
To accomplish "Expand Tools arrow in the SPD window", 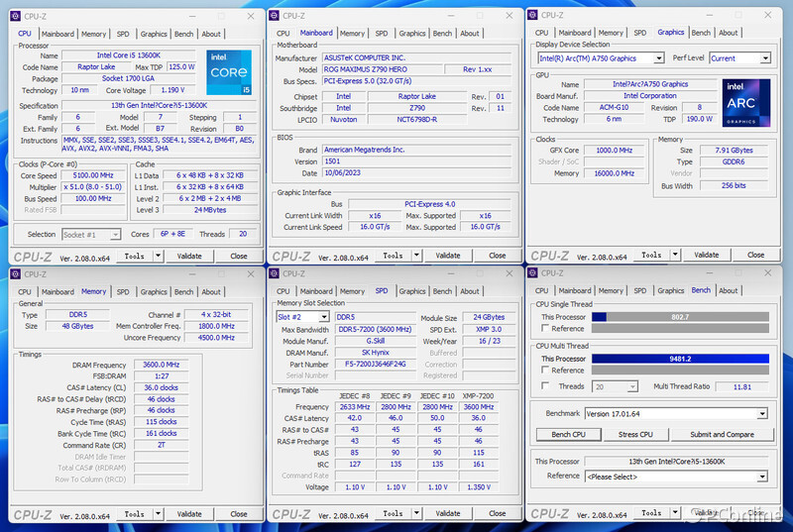I will [416, 513].
